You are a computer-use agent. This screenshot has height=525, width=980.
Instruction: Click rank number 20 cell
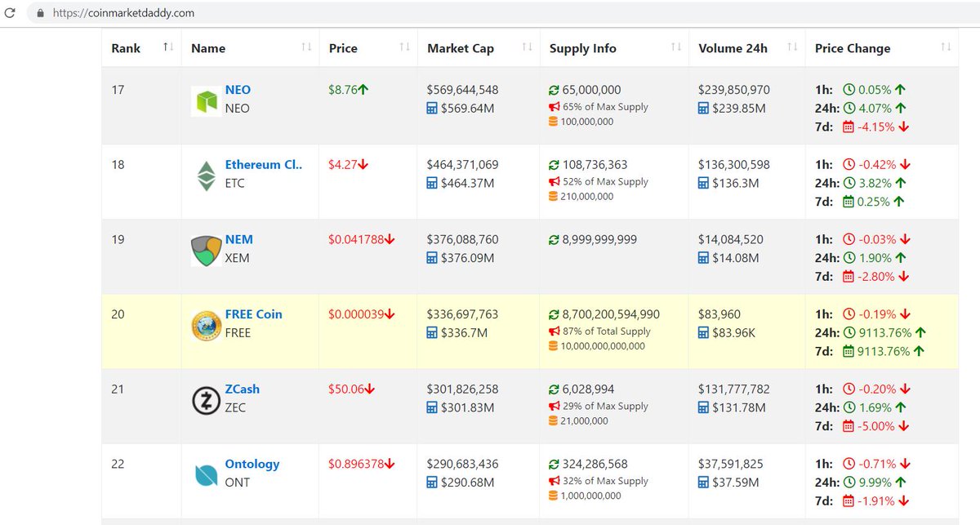click(141, 331)
